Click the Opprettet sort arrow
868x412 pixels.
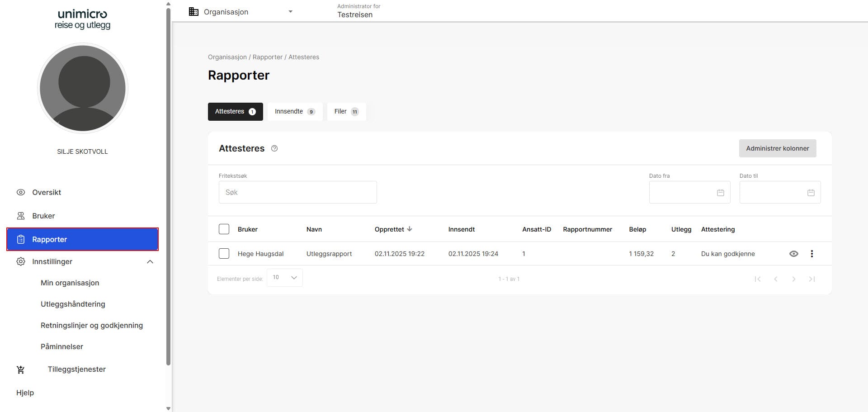click(x=410, y=229)
